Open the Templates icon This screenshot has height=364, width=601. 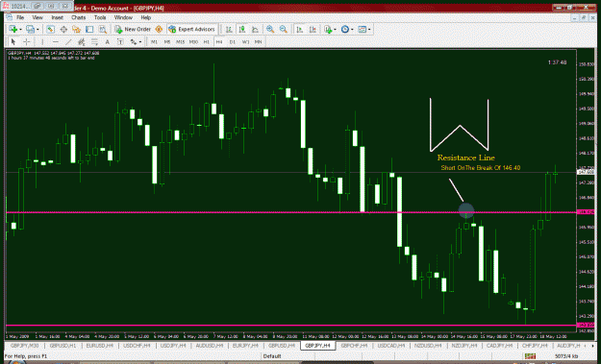click(x=362, y=29)
